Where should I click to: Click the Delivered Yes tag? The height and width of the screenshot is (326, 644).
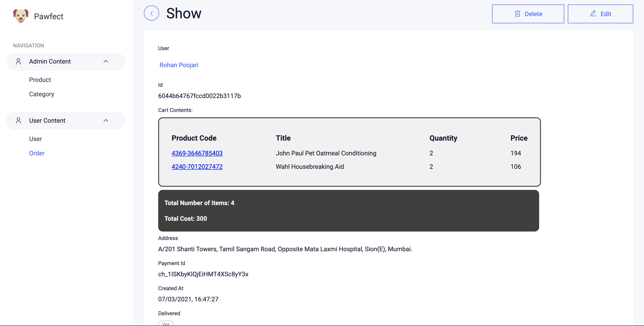click(x=166, y=324)
